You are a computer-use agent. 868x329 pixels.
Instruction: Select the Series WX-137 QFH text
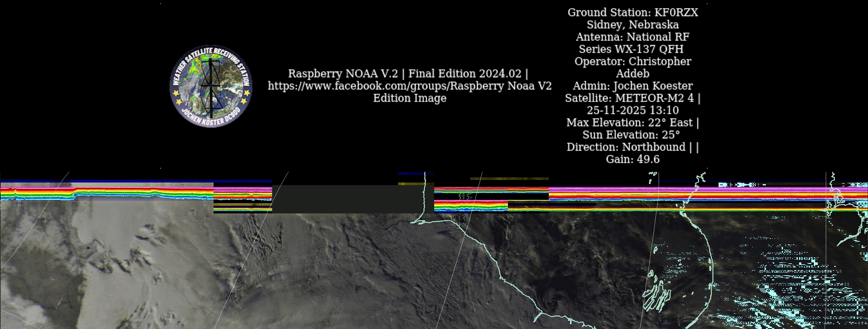click(631, 49)
